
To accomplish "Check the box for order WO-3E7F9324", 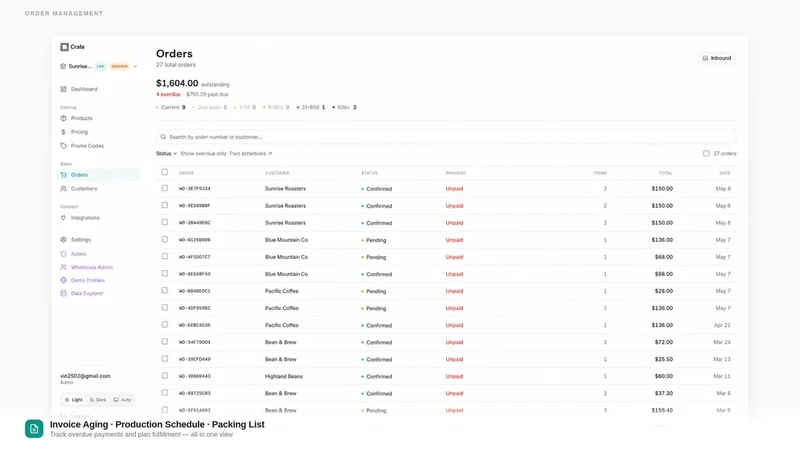I will [165, 188].
